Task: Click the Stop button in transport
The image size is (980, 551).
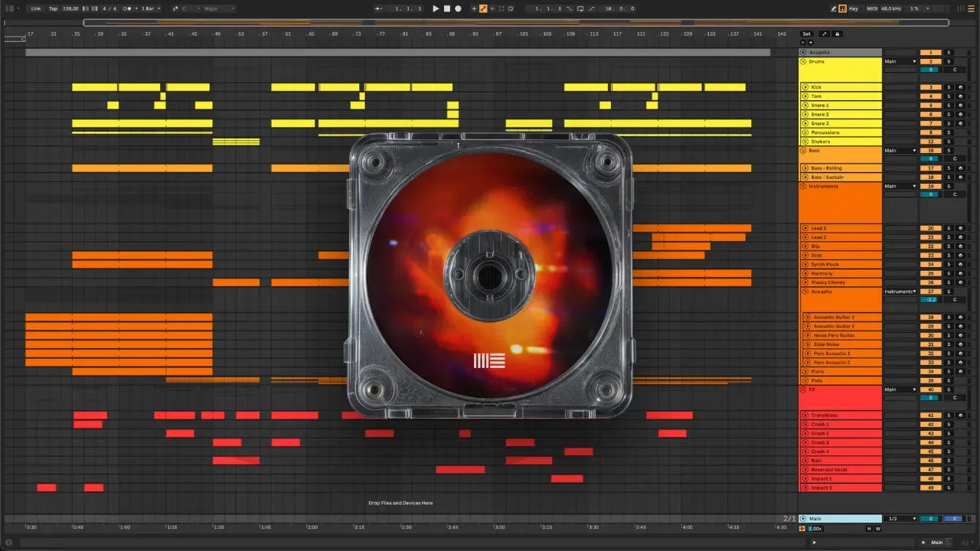Action: pos(447,8)
